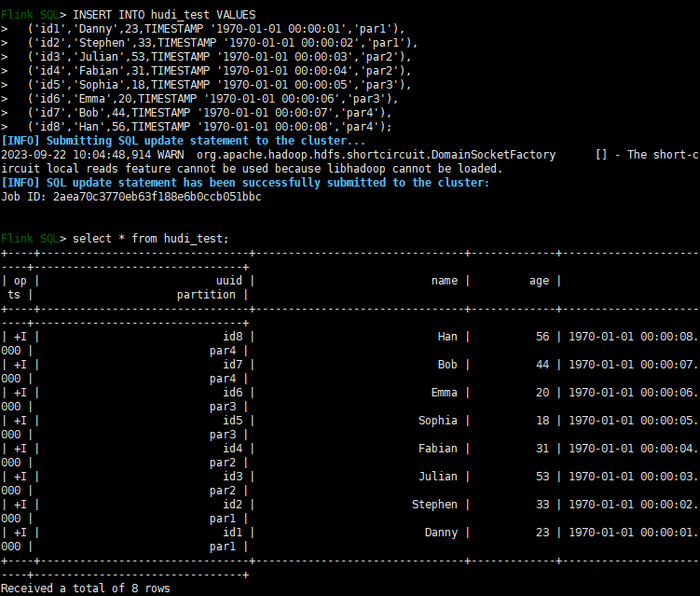
Task: Click the inserted row text for 'Stephen'
Action: tap(223, 43)
